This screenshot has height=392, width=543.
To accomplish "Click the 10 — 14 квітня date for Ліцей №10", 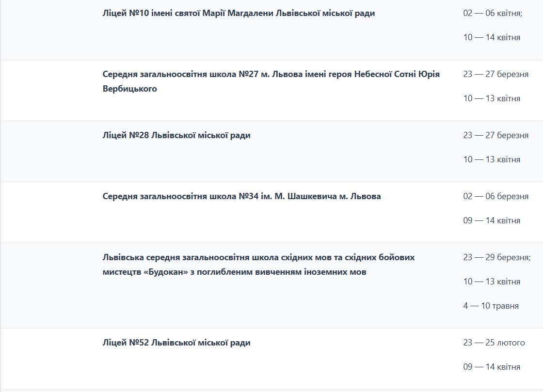I will pos(492,38).
